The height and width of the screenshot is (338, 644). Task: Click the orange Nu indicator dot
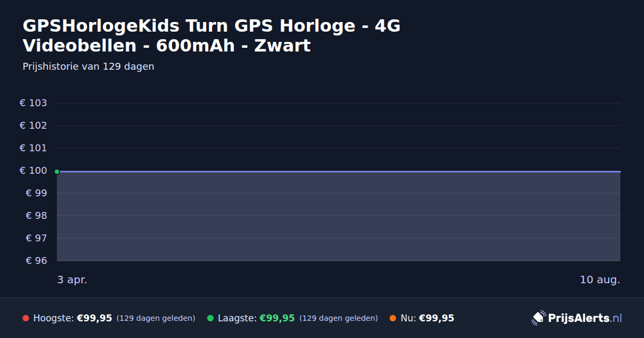(x=393, y=318)
